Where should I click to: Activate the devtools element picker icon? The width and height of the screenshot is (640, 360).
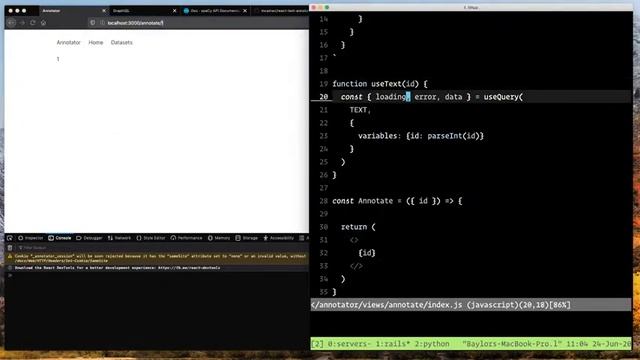pos(10,238)
